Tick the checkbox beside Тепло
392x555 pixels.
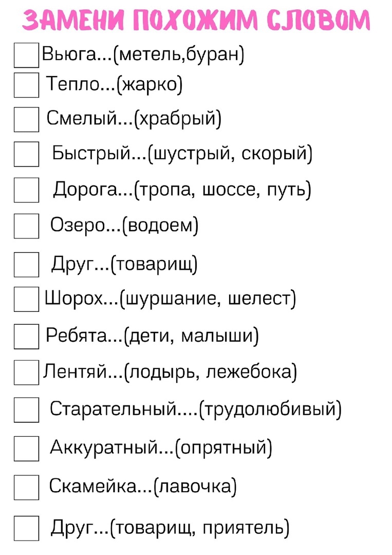pos(27,85)
